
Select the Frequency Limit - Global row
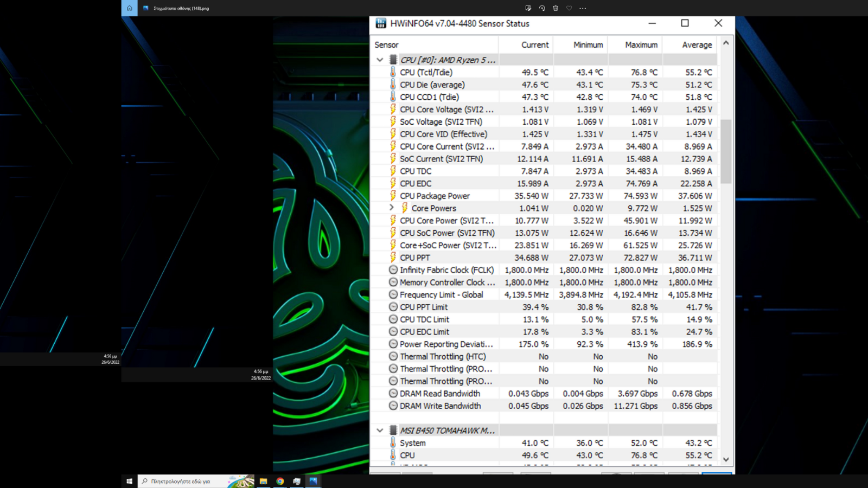click(x=544, y=294)
